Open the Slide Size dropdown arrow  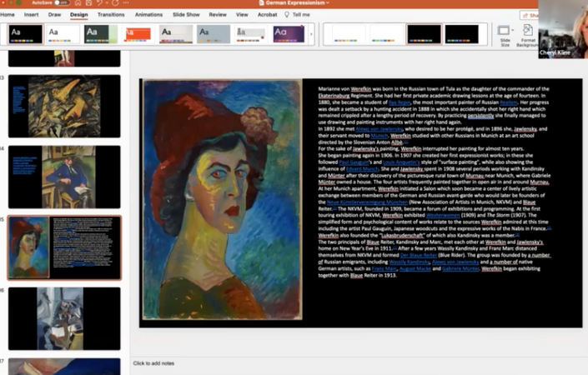(x=512, y=30)
